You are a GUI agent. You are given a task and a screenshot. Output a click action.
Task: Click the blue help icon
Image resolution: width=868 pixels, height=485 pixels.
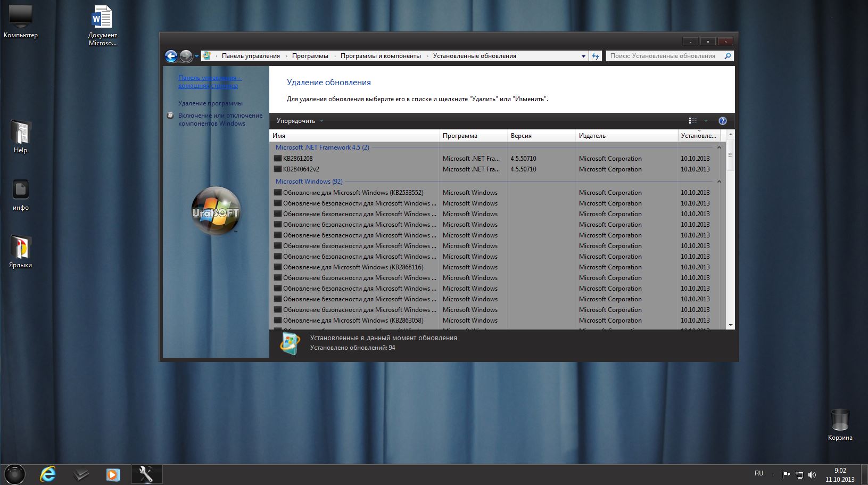(x=722, y=121)
